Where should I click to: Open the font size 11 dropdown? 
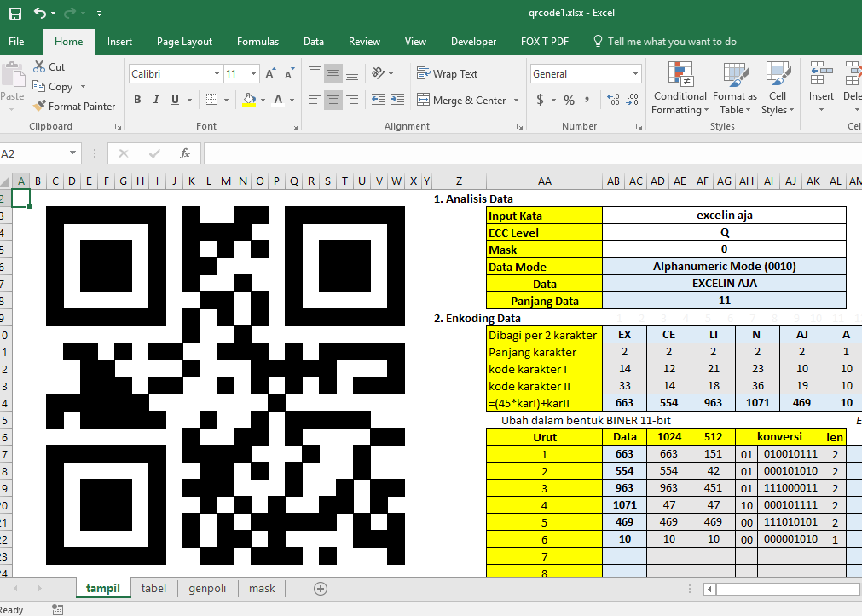(x=253, y=73)
